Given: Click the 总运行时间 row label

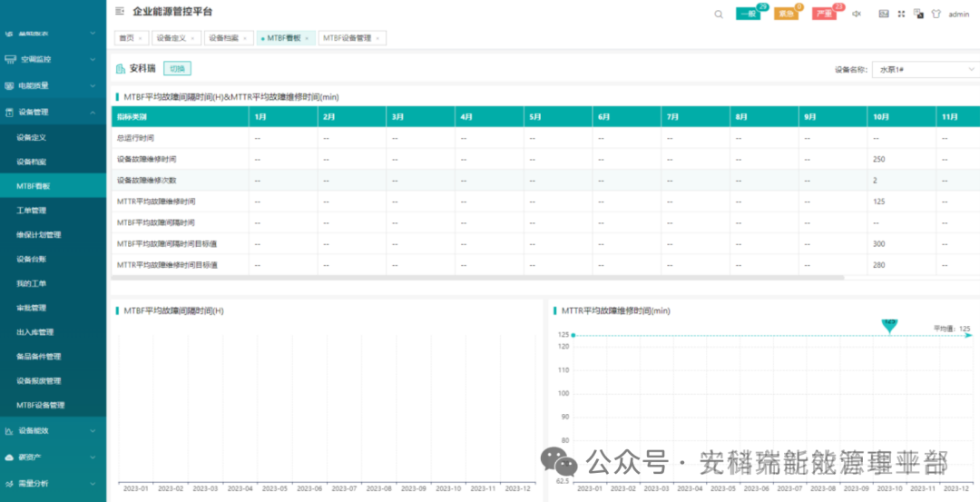Looking at the screenshot, I should [135, 138].
